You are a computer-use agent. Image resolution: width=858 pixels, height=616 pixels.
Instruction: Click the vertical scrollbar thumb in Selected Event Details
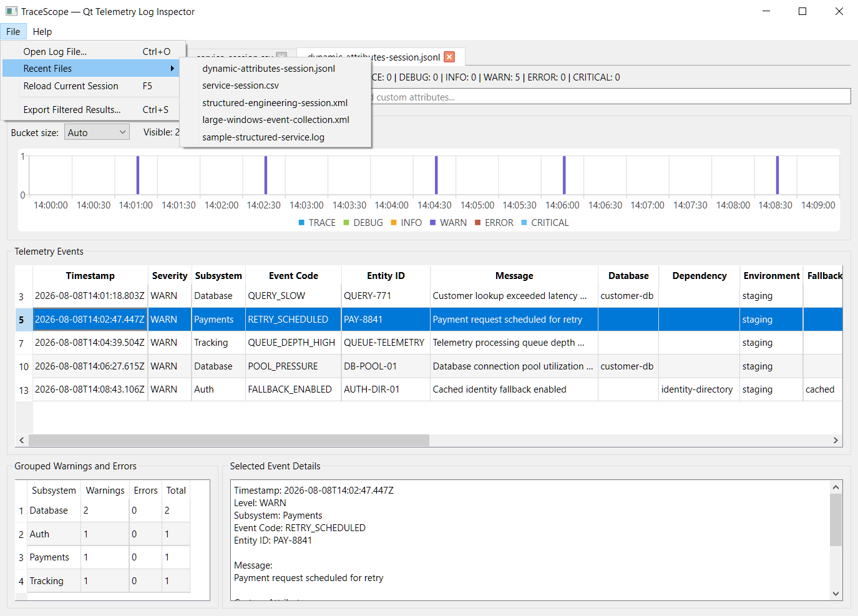tap(836, 520)
